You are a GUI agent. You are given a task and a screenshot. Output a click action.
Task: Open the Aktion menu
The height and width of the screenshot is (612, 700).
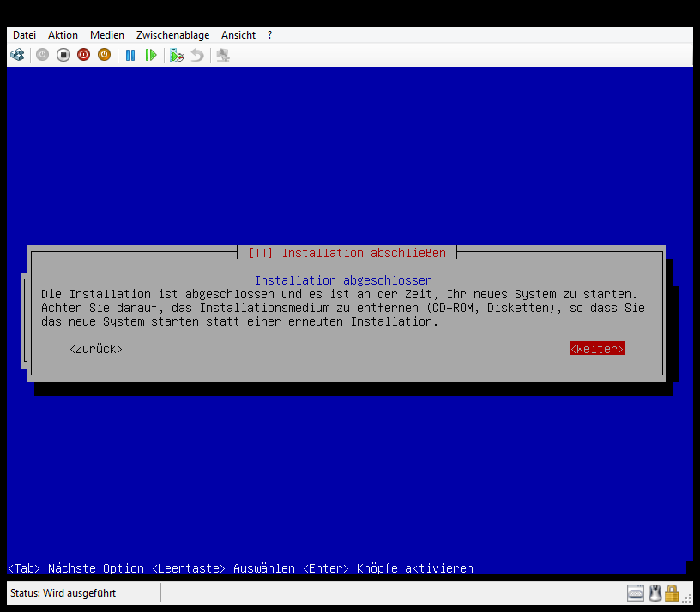pos(63,35)
